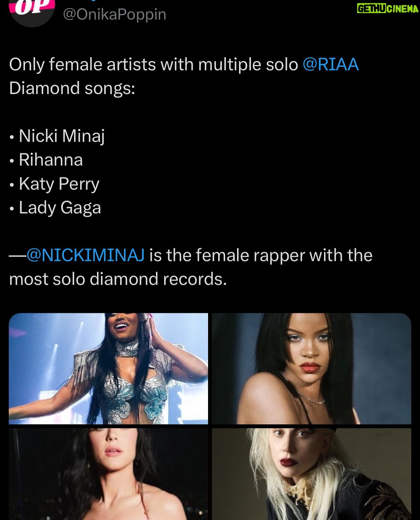Select the Lady Gaga list entry
Screen dimensions: 420x520
tap(60, 208)
